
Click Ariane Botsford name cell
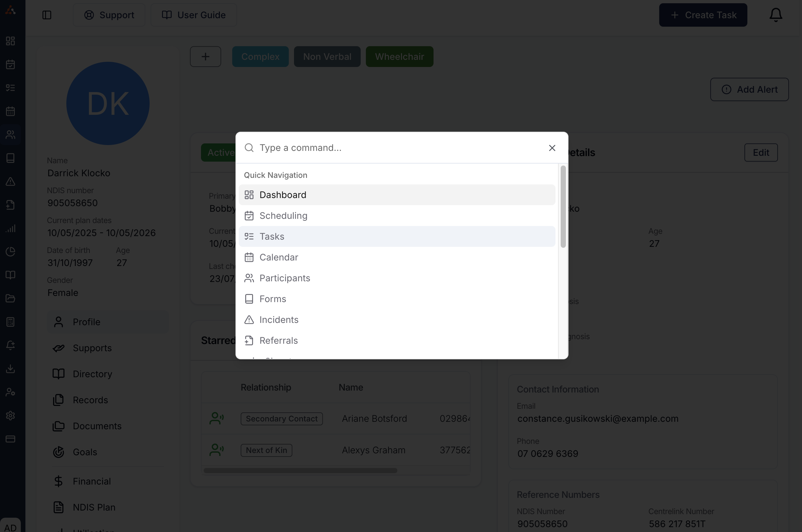tap(374, 419)
